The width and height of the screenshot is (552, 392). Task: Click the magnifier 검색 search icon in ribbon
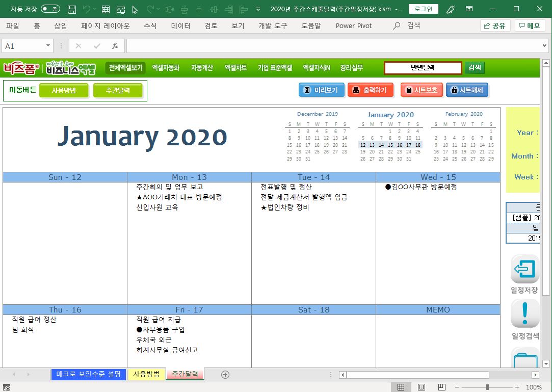click(x=397, y=25)
